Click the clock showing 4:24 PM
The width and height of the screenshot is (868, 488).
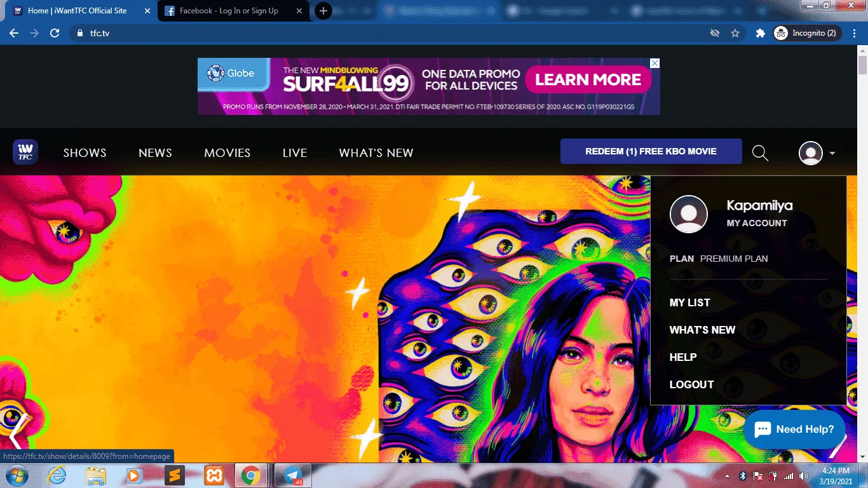tap(836, 471)
